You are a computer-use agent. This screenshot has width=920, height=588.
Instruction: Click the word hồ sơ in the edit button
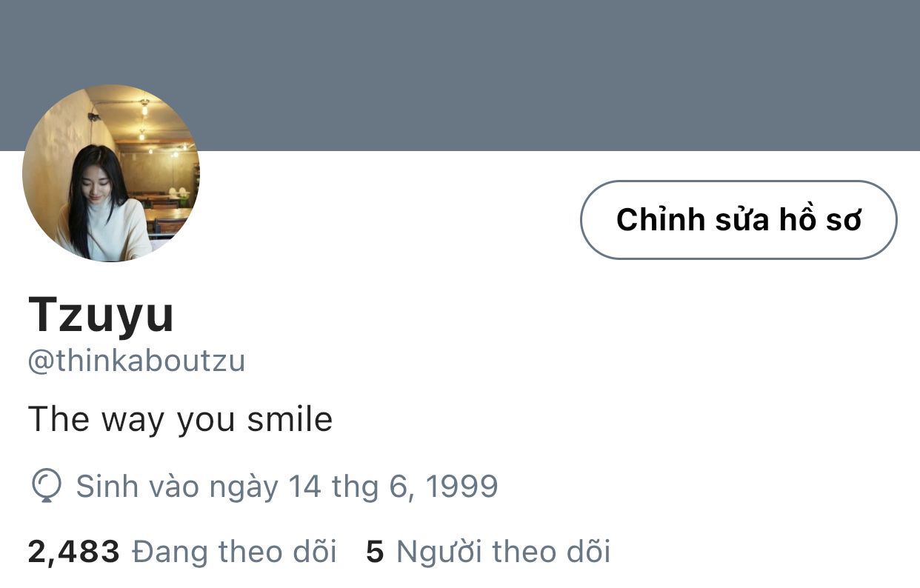coord(820,220)
